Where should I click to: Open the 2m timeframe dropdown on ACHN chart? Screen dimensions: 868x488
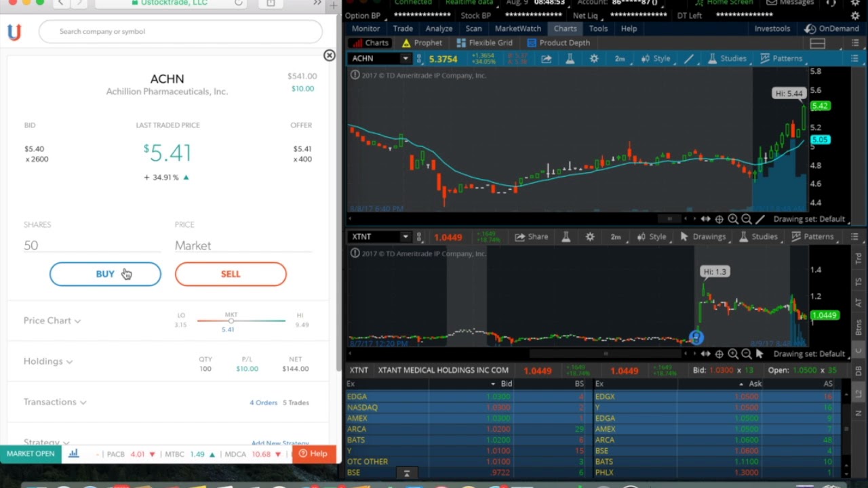(620, 59)
